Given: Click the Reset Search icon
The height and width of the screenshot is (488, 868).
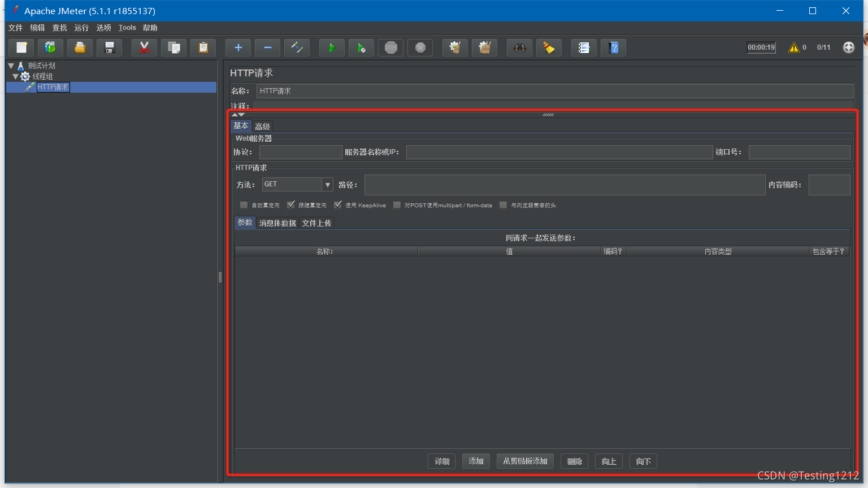Looking at the screenshot, I should tap(549, 47).
